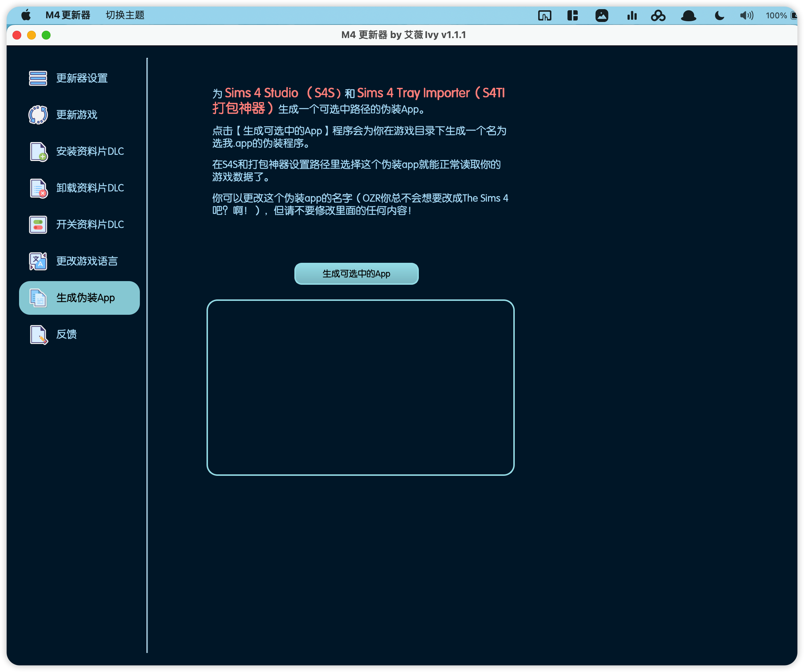Click the red Sims 4 Studio heading text
Image resolution: width=804 pixels, height=672 pixels.
261,93
